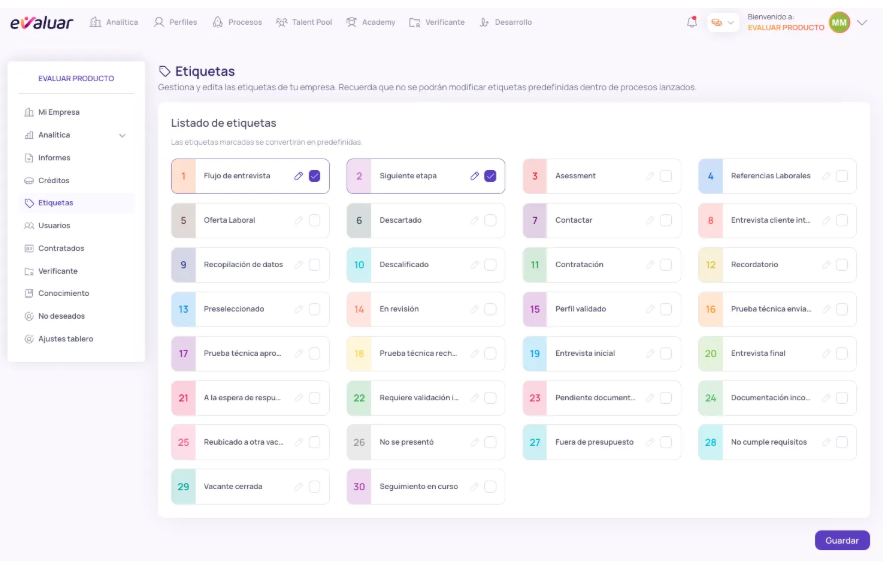Click the MM user avatar

pyautogui.click(x=839, y=22)
